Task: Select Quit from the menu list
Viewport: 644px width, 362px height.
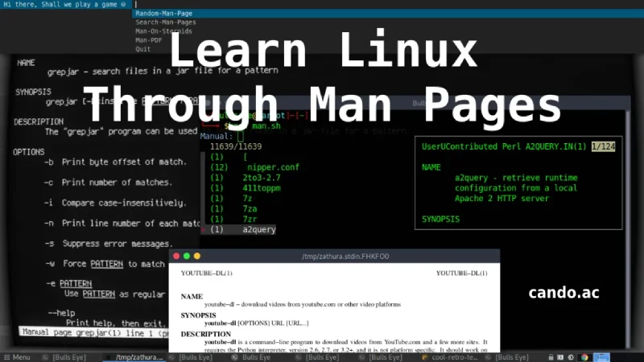Action: 143,49
